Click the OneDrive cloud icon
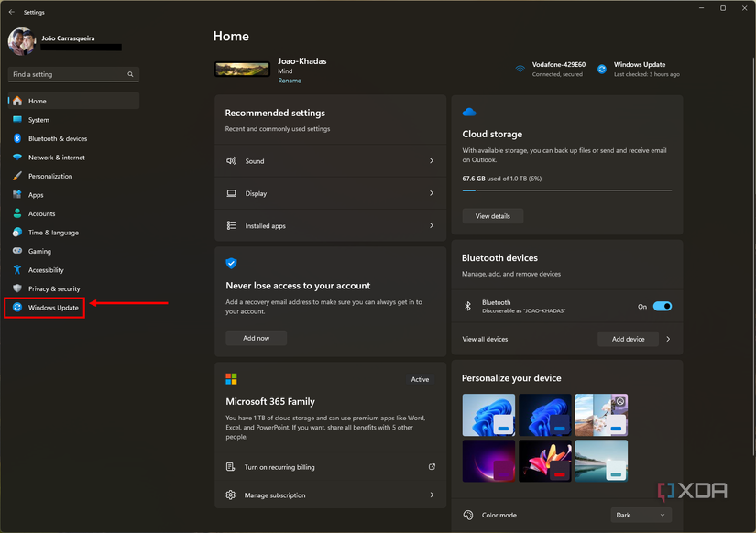The width and height of the screenshot is (756, 533). [469, 113]
